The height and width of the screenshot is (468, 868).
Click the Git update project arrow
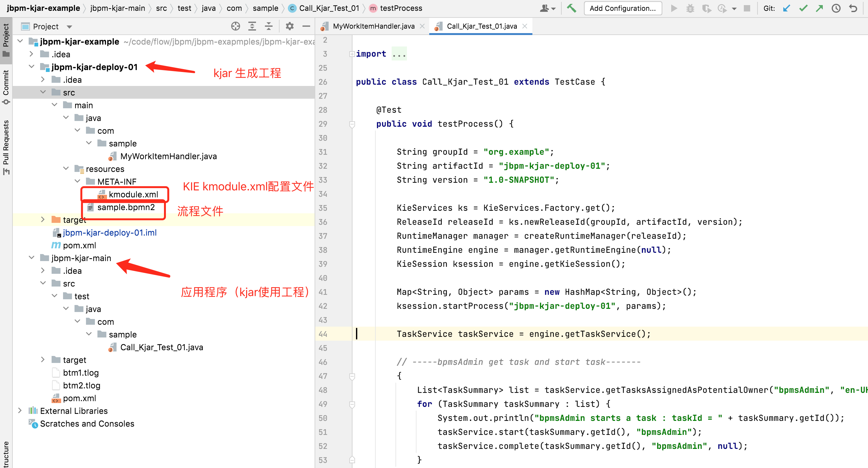786,8
